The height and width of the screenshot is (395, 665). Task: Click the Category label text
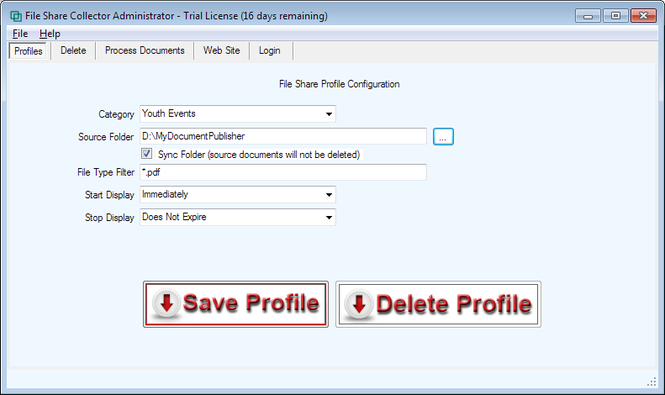pyautogui.click(x=116, y=114)
